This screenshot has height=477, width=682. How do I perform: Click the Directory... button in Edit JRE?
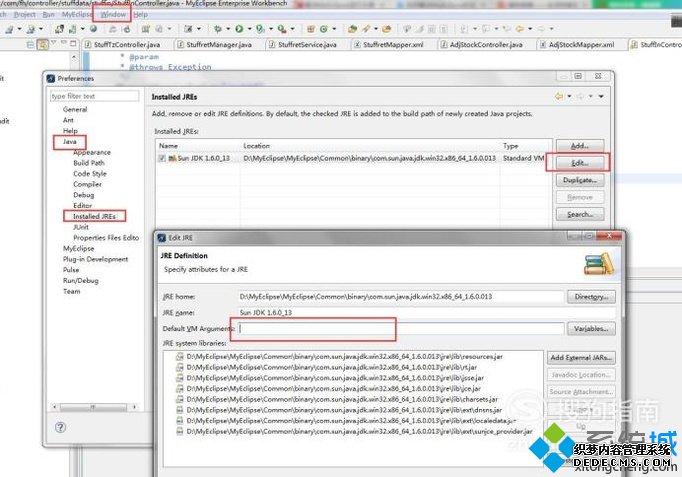[x=591, y=297]
